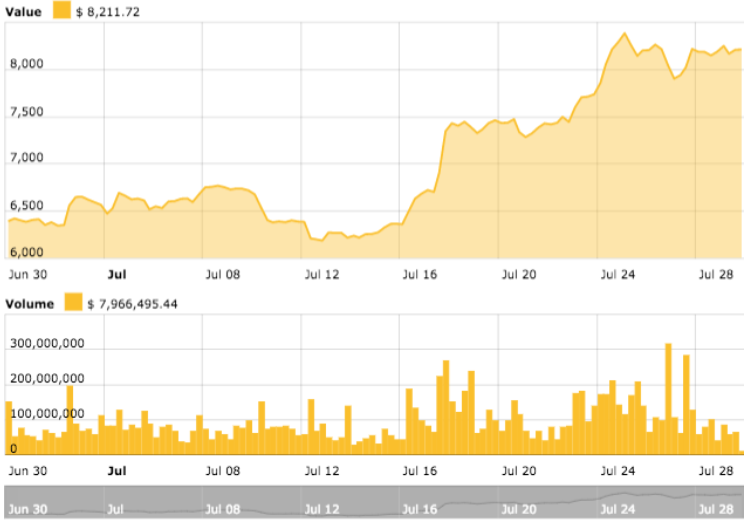Click the 7,500 axis label on price chart
756x528 pixels.
click(27, 112)
